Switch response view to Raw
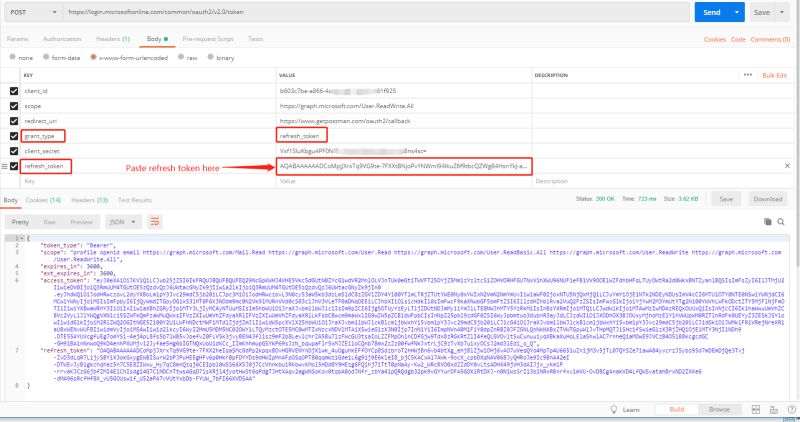 (49, 222)
